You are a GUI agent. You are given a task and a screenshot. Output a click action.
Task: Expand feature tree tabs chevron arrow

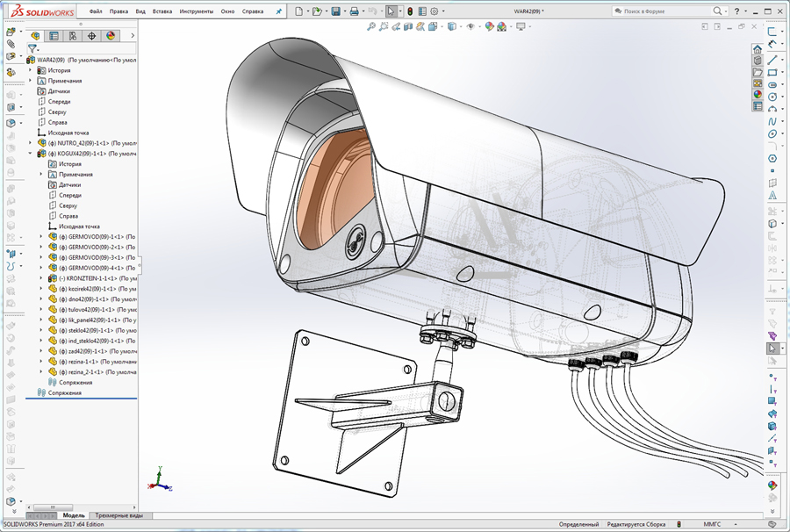[x=133, y=35]
